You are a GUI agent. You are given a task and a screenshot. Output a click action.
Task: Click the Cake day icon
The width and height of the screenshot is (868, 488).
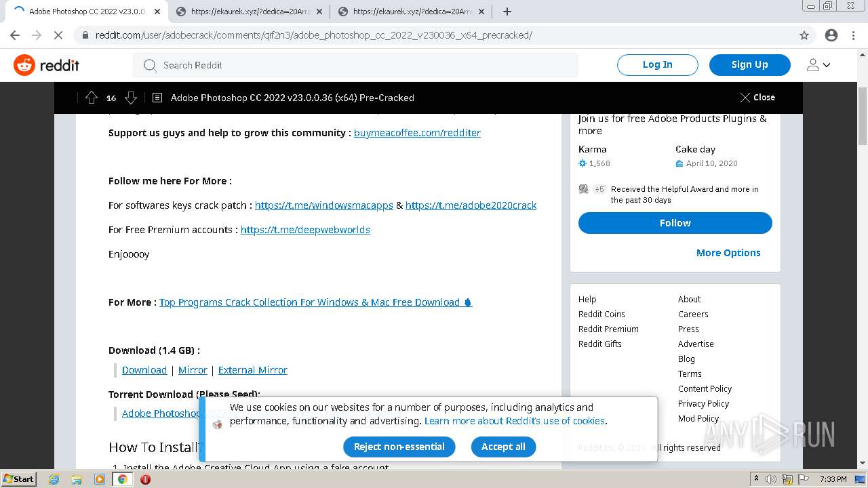pyautogui.click(x=679, y=163)
